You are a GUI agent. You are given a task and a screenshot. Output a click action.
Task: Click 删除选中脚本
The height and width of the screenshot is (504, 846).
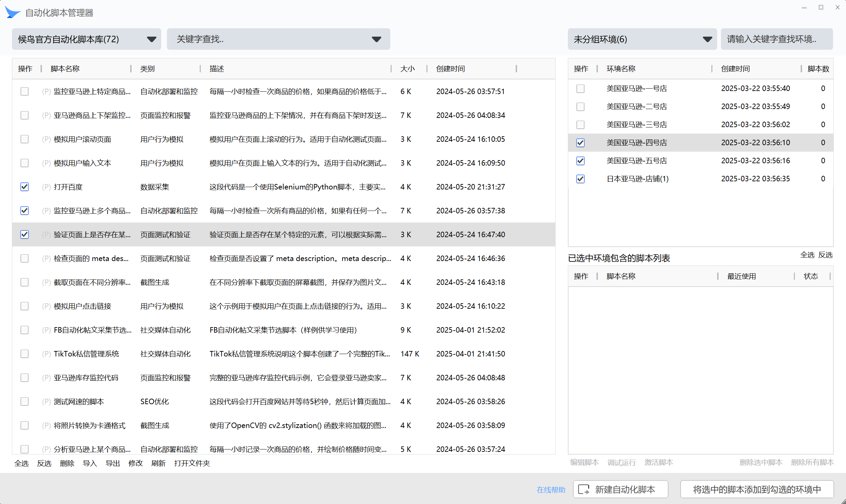tap(761, 462)
